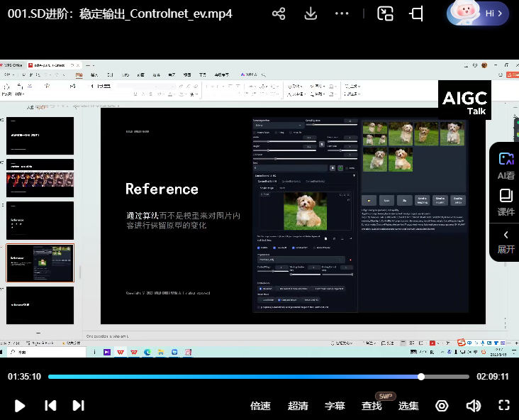The width and height of the screenshot is (519, 420).
Task: Open the 倍速 playback speed menu
Action: click(261, 406)
